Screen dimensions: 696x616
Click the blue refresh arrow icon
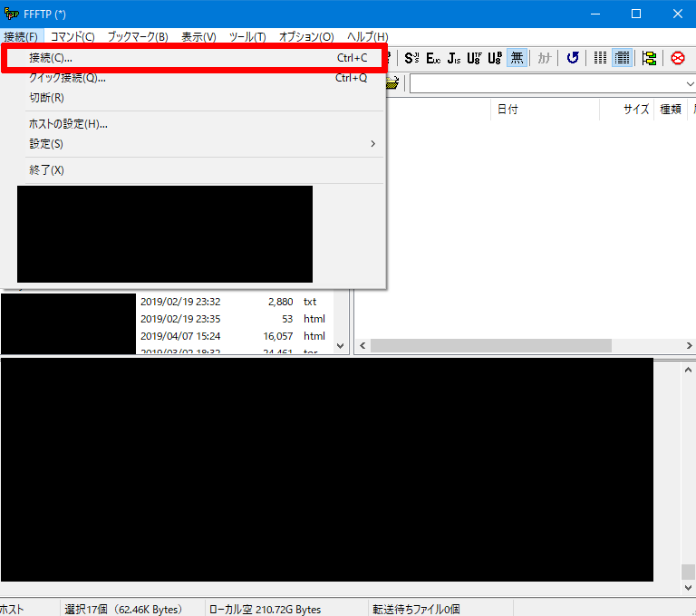coord(573,58)
